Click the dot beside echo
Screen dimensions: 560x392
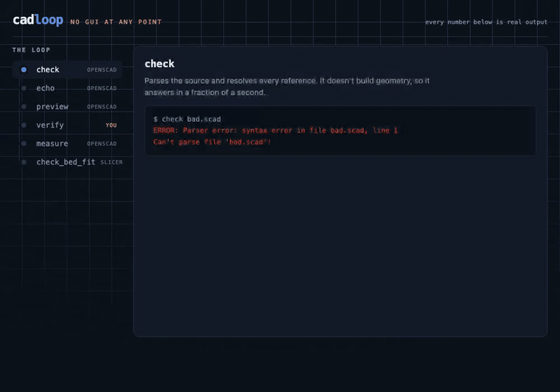tap(24, 88)
